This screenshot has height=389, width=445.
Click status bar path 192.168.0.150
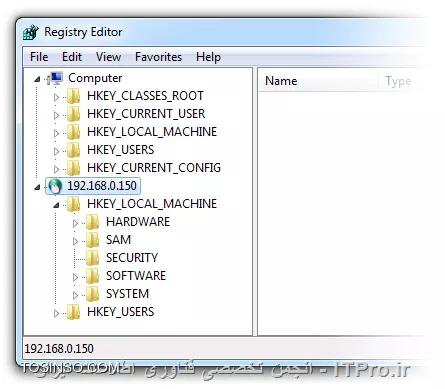click(x=59, y=349)
